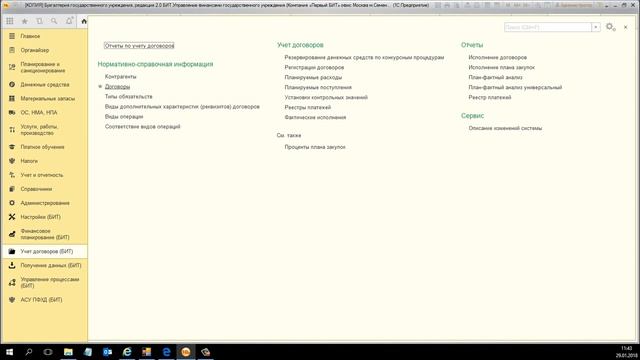640x360 pixels.
Task: Open Исполнение плана закупок report
Action: click(x=502, y=67)
